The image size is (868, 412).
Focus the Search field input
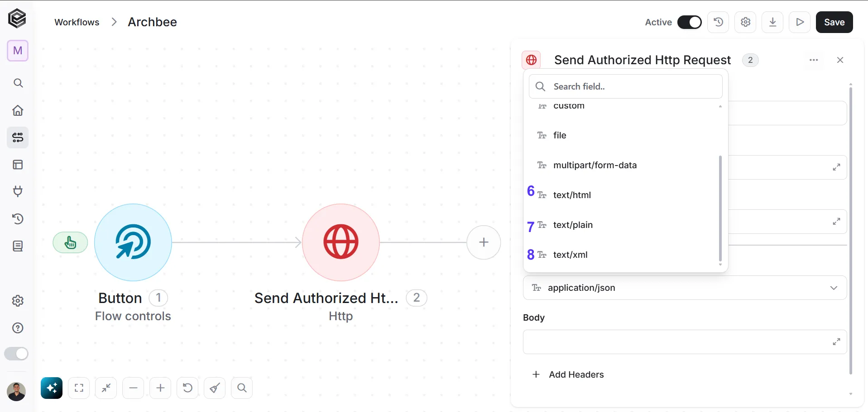(626, 86)
